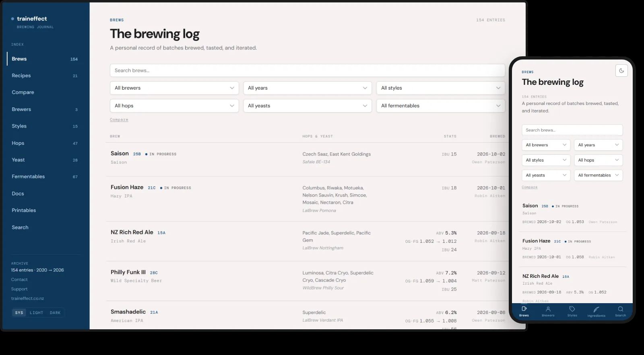Click brewer Matt Paterson on Philly Funk row
The width and height of the screenshot is (644, 355).
click(488, 281)
